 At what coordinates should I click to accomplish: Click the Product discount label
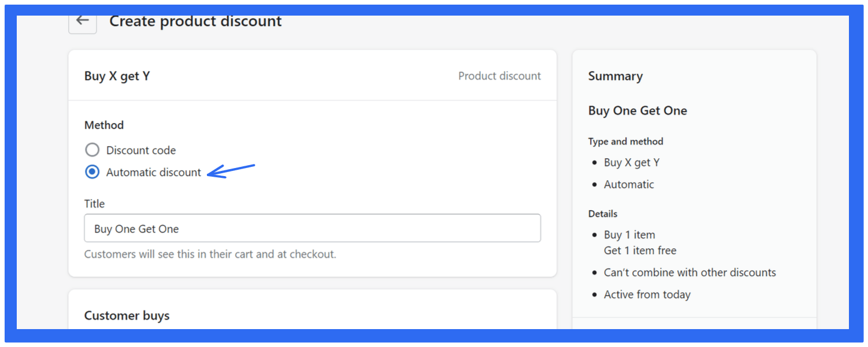499,76
